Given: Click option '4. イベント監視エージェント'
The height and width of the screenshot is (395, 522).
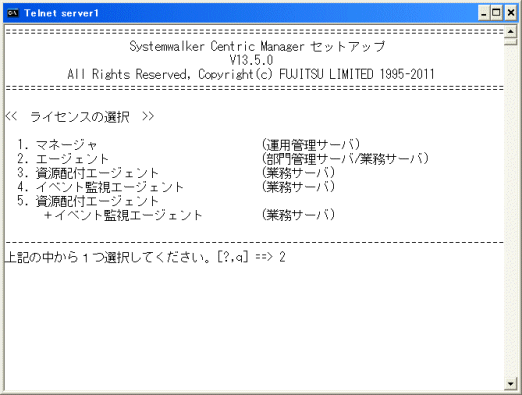Looking at the screenshot, I should click(x=100, y=187).
